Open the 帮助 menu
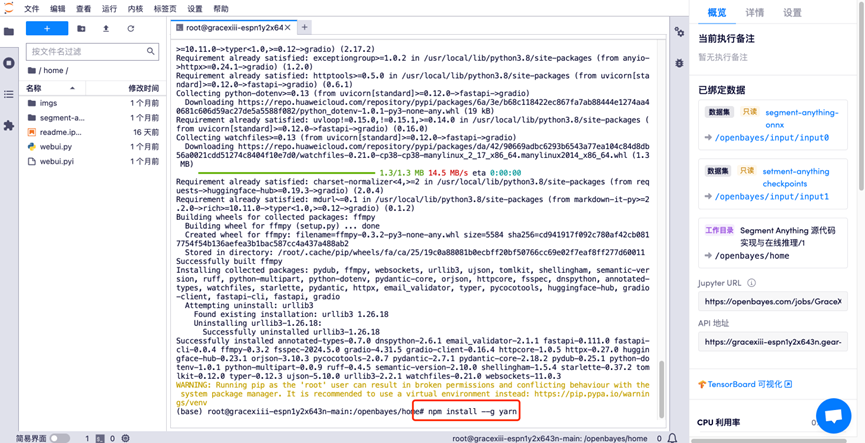 click(x=221, y=9)
